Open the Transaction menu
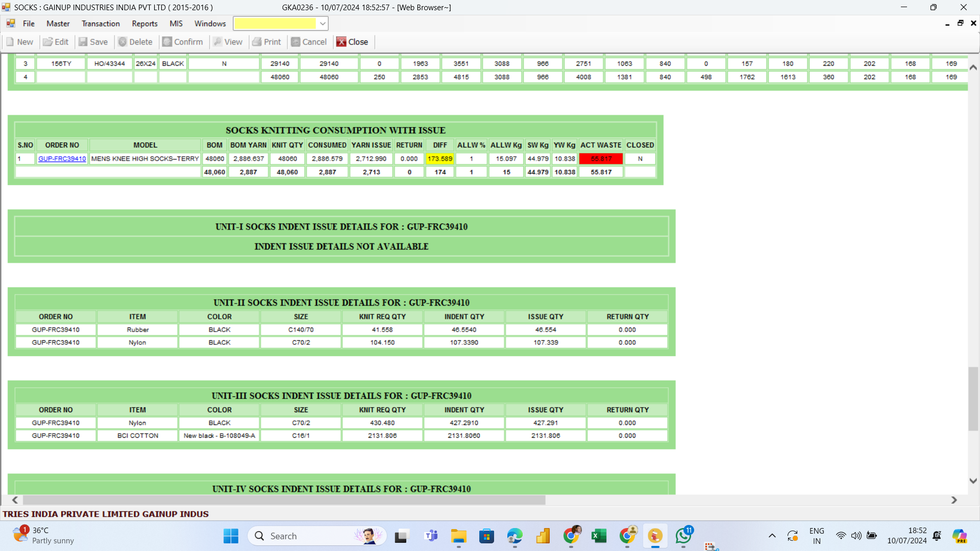980x551 pixels. (101, 23)
